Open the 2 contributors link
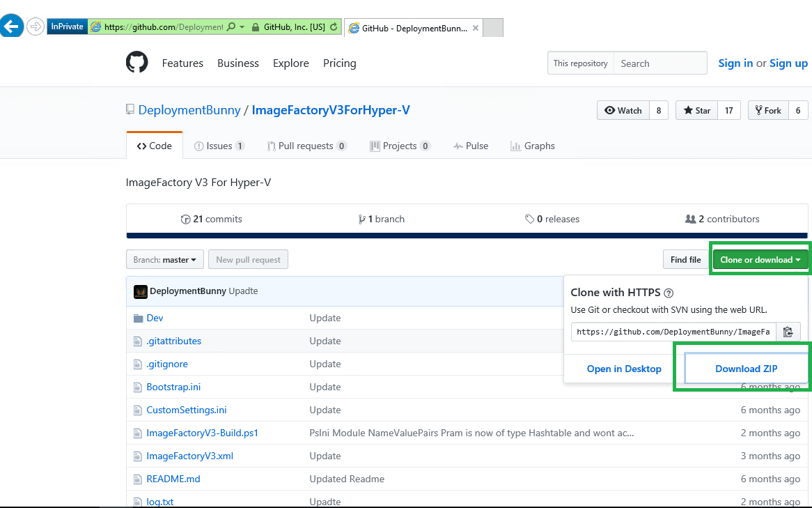Viewport: 812px width, 508px height. (722, 219)
